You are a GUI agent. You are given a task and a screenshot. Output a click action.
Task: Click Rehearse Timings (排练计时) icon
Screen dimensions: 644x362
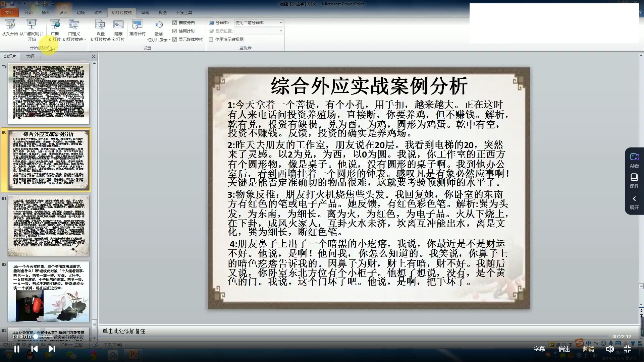[x=137, y=24]
